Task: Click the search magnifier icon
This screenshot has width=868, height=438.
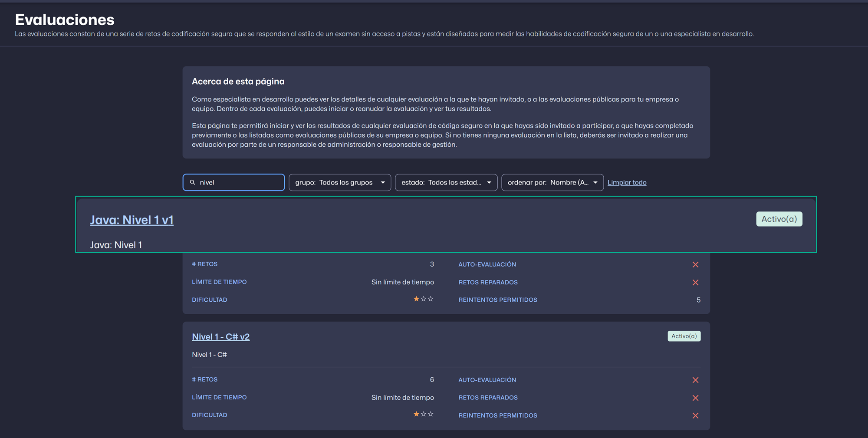Action: pyautogui.click(x=192, y=182)
